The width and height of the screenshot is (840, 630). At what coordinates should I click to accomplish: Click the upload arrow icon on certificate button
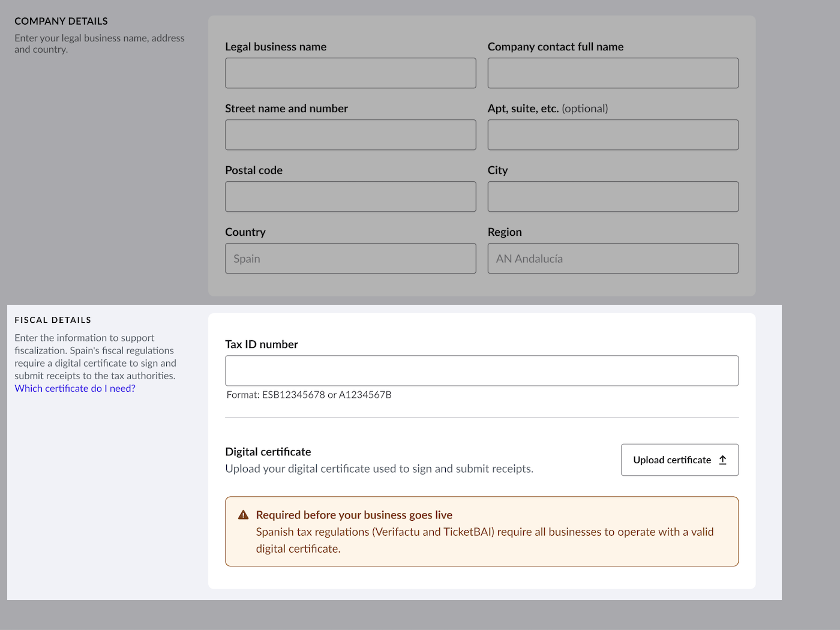pos(723,460)
